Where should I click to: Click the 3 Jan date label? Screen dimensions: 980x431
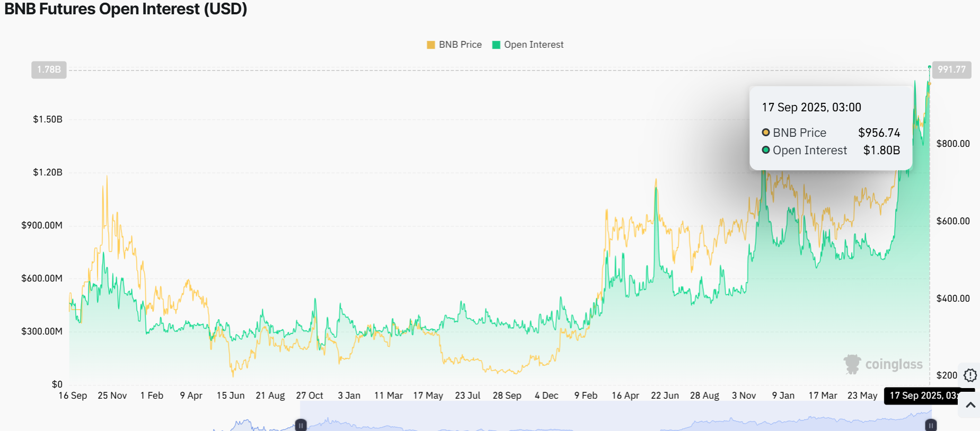[x=349, y=395]
